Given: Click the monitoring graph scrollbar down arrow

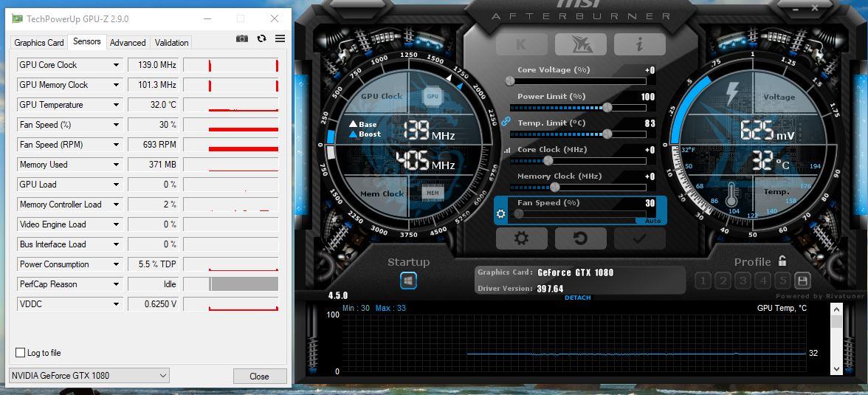Looking at the screenshot, I should point(836,368).
